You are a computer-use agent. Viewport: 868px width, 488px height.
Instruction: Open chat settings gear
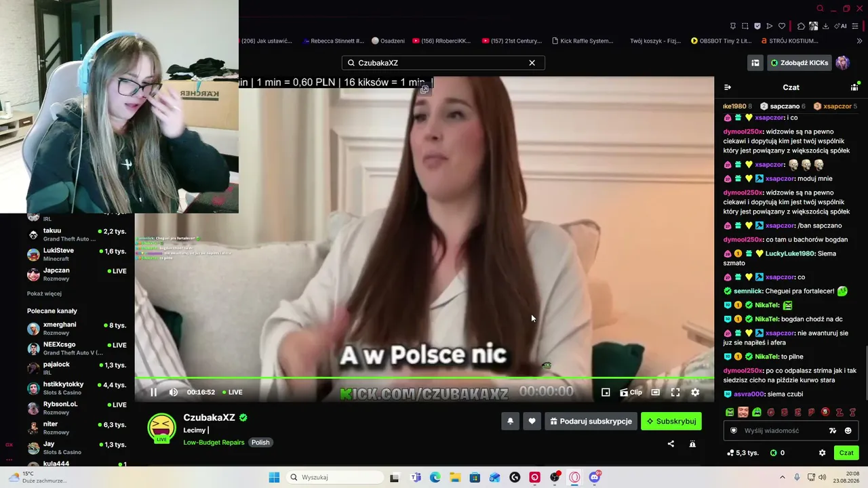click(822, 453)
